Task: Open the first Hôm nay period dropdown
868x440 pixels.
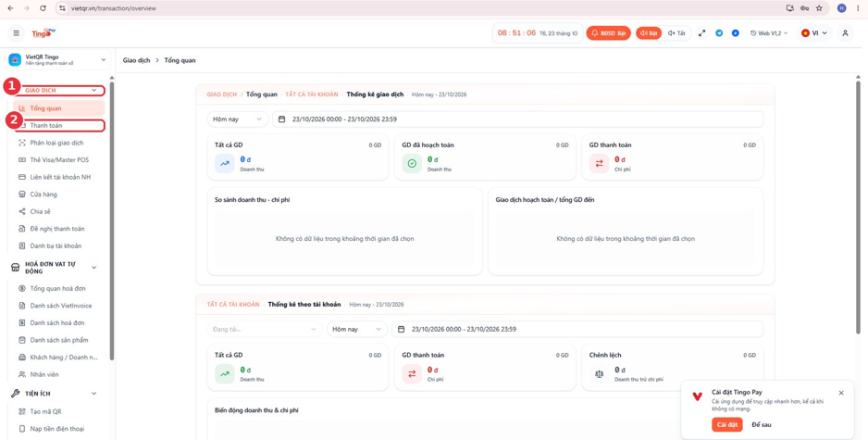Action: click(x=238, y=119)
